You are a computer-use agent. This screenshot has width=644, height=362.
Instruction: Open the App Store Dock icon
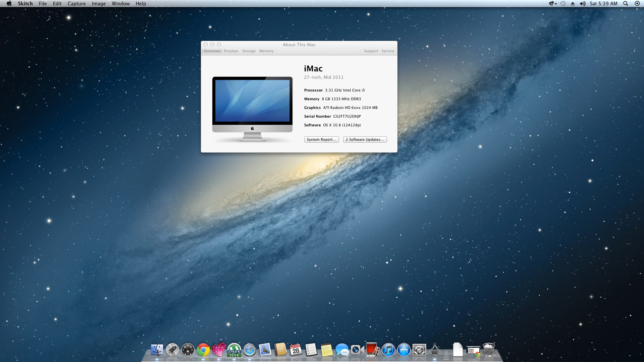click(404, 350)
